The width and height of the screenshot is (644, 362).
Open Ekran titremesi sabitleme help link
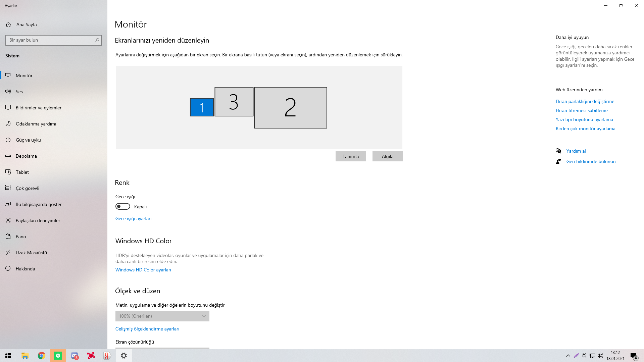(x=582, y=110)
